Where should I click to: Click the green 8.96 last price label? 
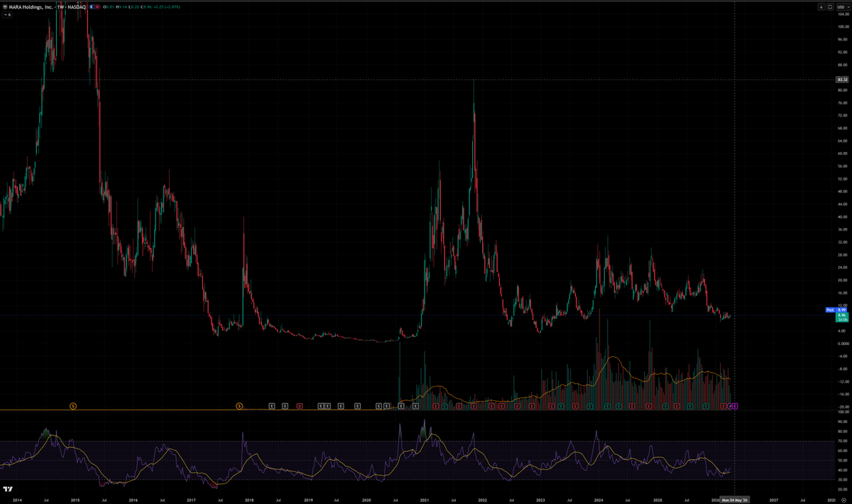click(x=841, y=317)
